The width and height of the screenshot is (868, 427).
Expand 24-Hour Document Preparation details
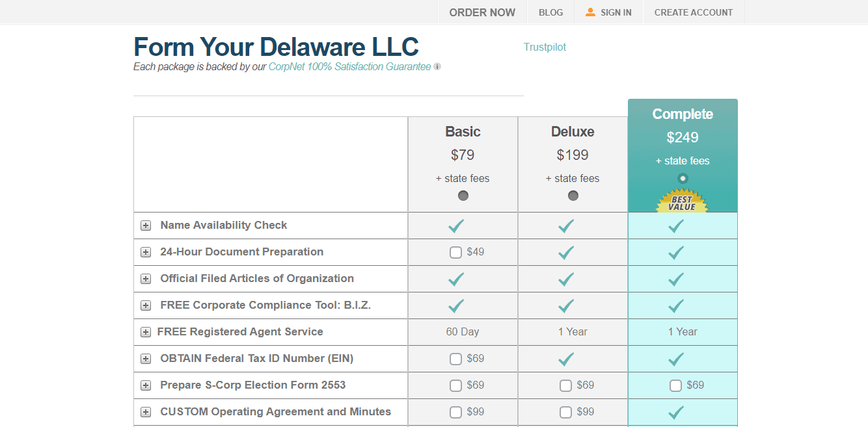[146, 252]
